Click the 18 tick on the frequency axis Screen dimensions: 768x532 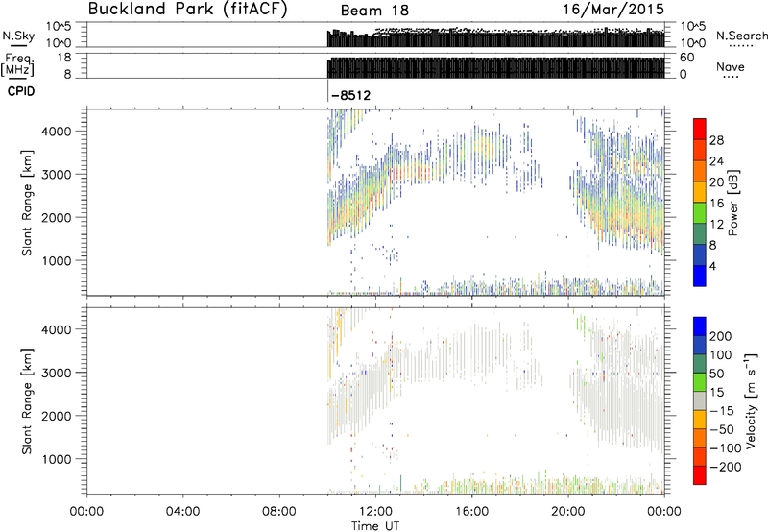click(x=64, y=58)
